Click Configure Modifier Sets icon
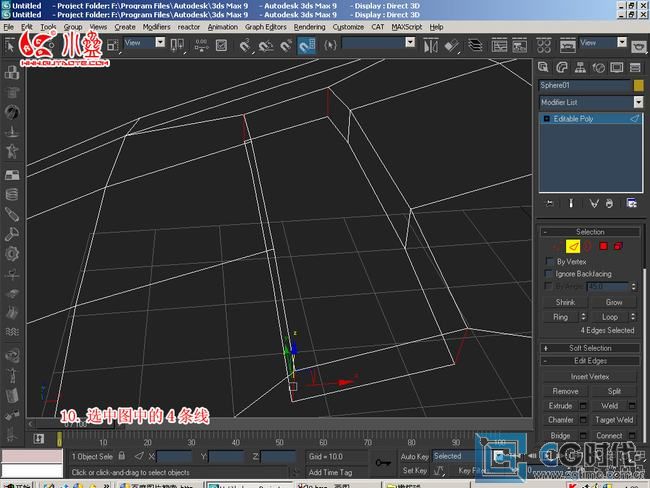 pos(632,203)
